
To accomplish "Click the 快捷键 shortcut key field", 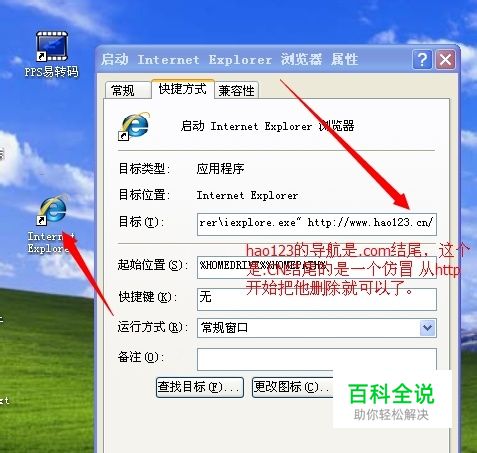I will [317, 299].
